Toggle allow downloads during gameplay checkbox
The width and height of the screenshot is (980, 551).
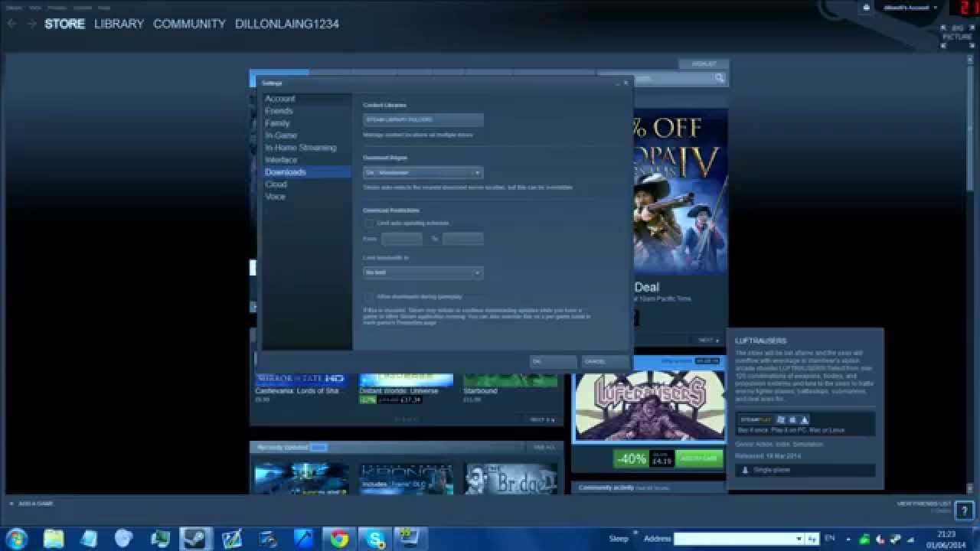pos(369,296)
